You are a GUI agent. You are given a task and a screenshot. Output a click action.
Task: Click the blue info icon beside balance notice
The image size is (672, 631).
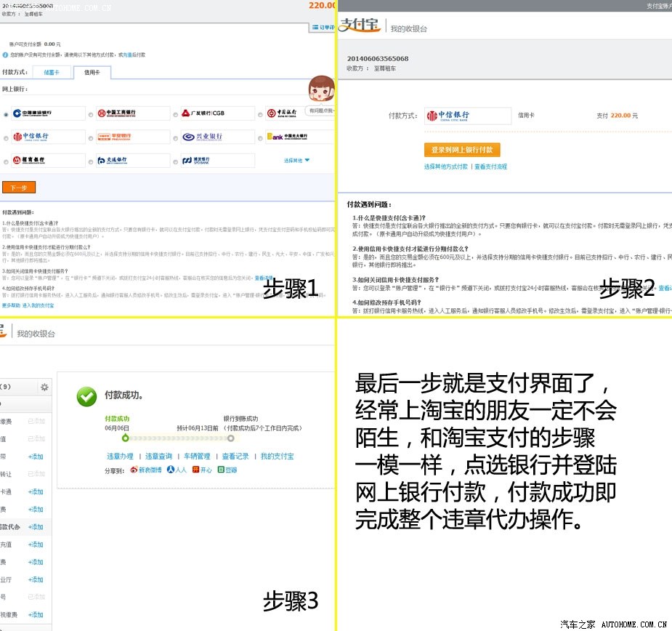pyautogui.click(x=5, y=55)
